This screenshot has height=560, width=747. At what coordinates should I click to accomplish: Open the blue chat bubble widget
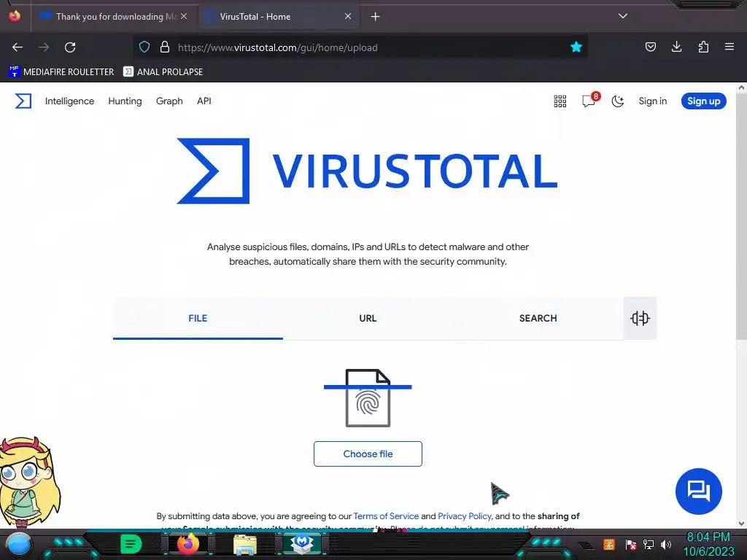698,491
